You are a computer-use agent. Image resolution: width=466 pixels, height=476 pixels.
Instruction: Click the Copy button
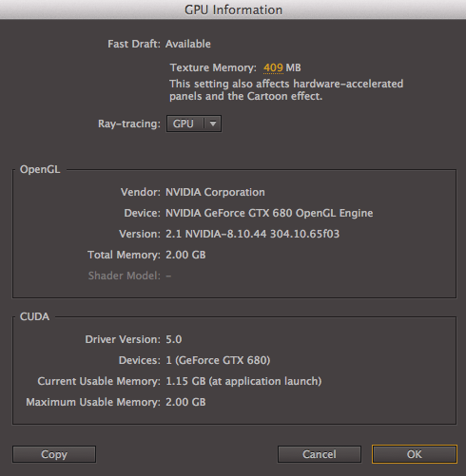coord(54,454)
